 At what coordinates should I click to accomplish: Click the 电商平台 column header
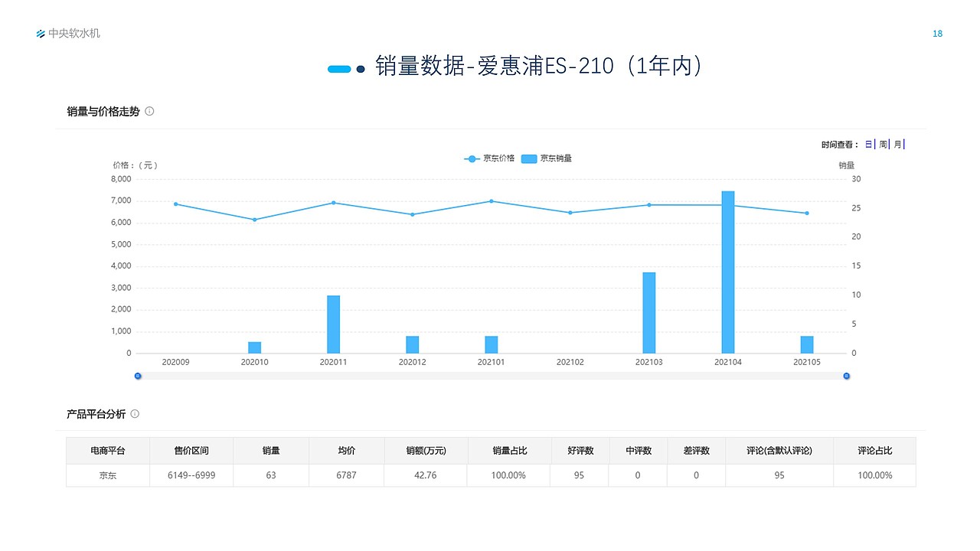coord(108,451)
